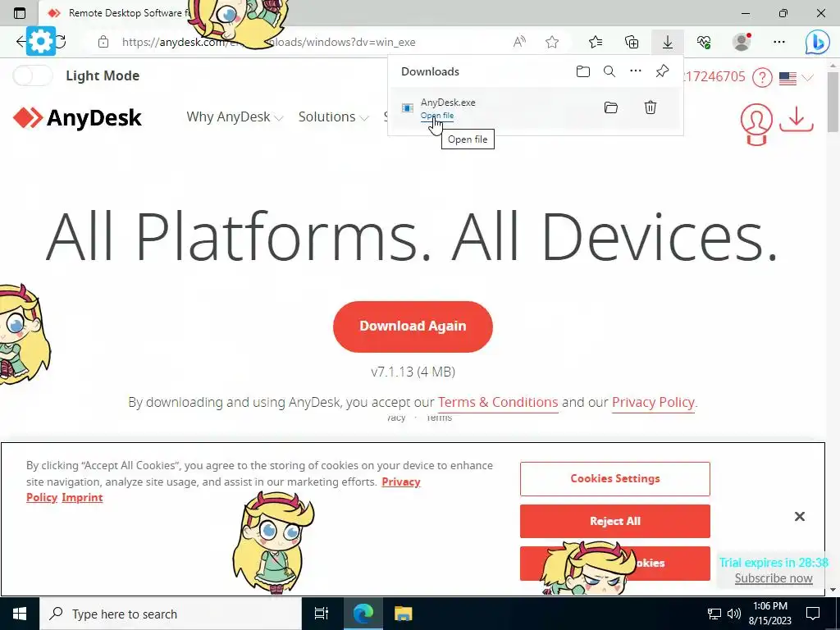
Task: Open the downloads folder icon
Action: pyautogui.click(x=583, y=71)
